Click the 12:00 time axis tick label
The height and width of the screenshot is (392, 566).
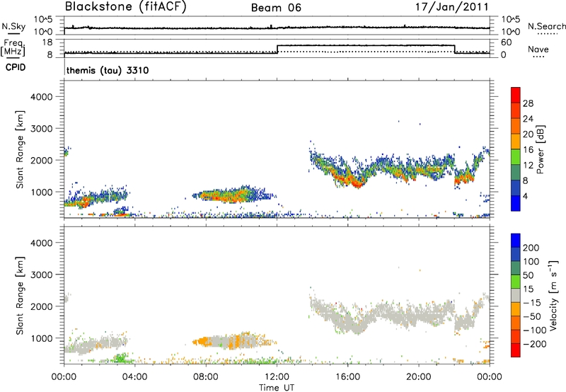click(x=277, y=377)
